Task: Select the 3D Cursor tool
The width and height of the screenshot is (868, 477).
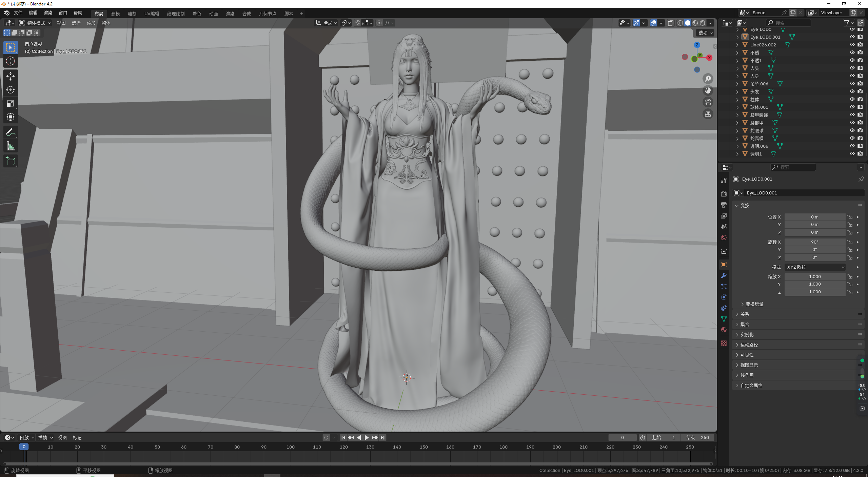Action: (x=11, y=61)
